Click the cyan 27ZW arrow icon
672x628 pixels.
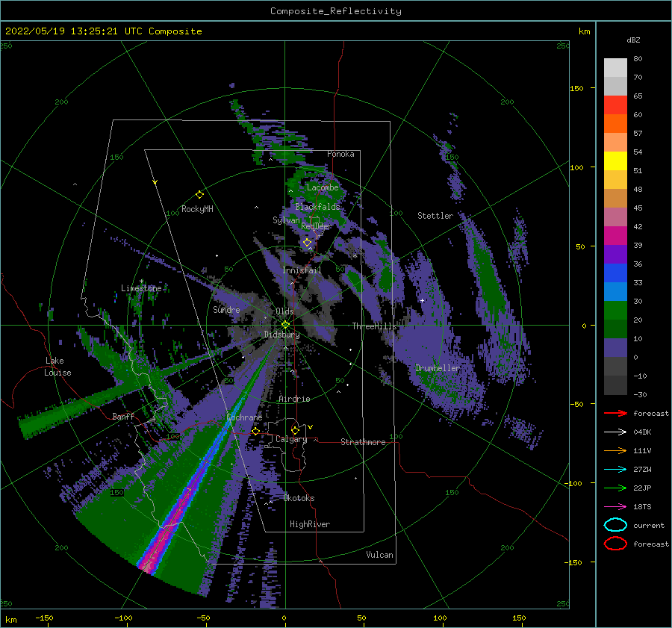point(615,470)
